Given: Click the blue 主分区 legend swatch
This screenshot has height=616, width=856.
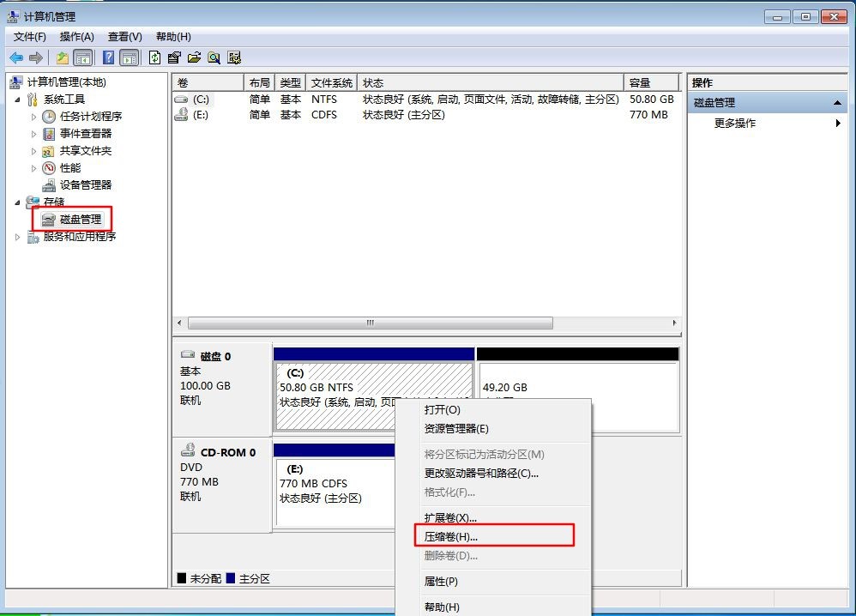Looking at the screenshot, I should click(x=231, y=577).
